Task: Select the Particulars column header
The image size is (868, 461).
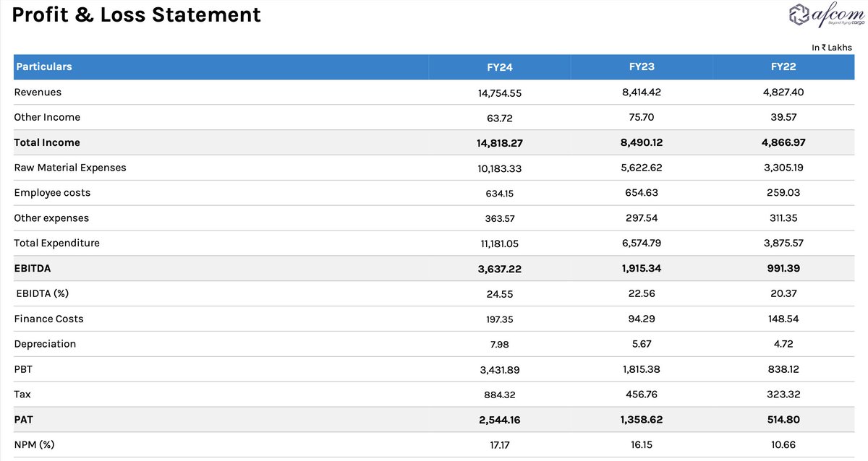Action: point(44,66)
